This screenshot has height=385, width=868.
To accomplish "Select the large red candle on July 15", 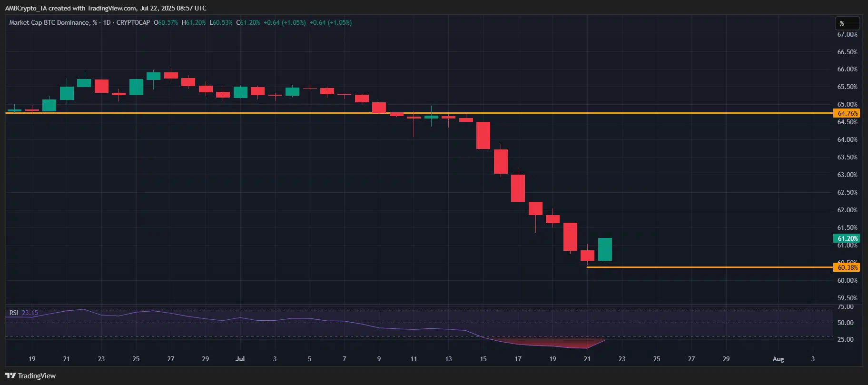I will coord(483,136).
